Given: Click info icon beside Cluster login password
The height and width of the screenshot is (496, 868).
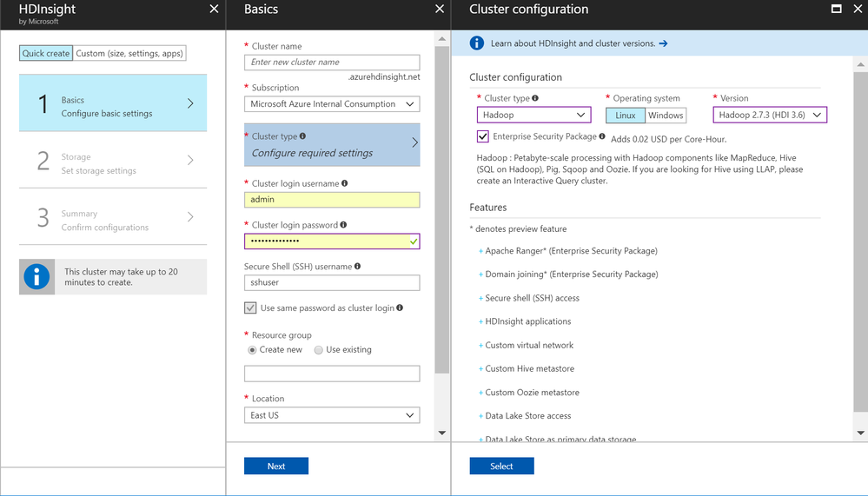Looking at the screenshot, I should click(x=344, y=225).
